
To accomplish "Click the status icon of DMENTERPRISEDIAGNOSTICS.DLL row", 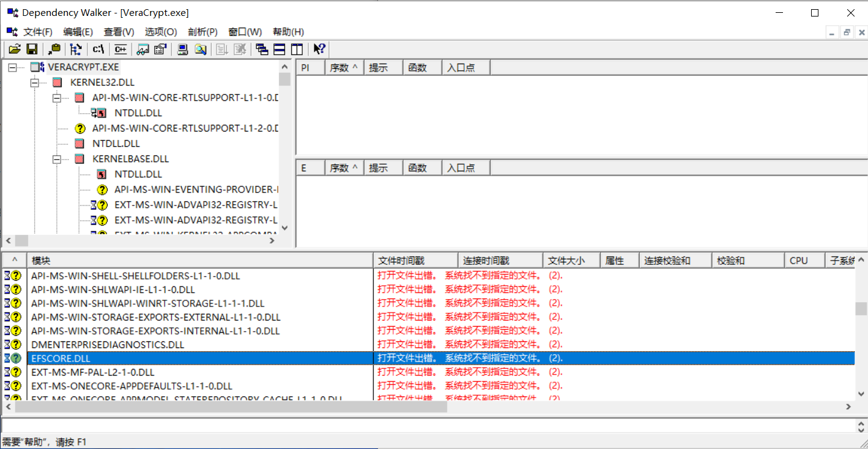I will 13,344.
